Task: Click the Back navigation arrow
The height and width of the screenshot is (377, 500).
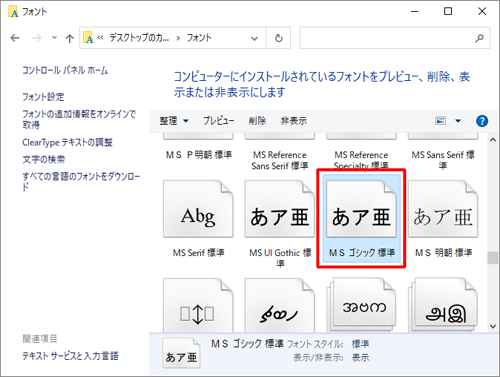Action: (15, 38)
